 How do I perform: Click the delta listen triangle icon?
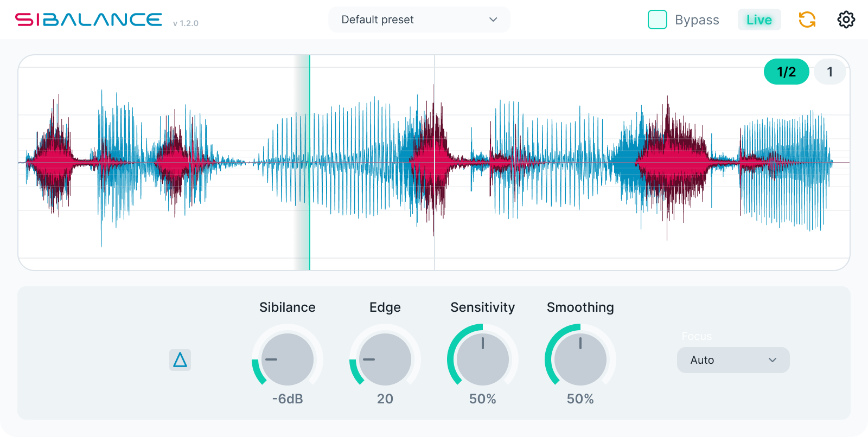180,360
